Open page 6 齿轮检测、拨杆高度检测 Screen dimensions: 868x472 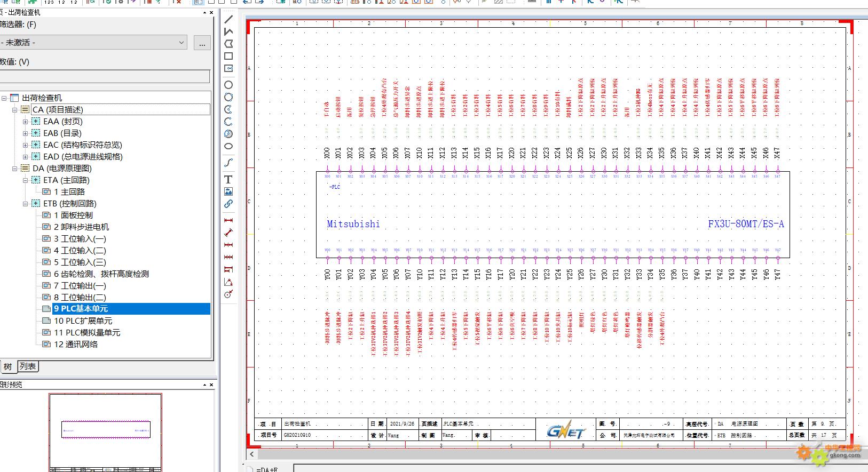101,274
